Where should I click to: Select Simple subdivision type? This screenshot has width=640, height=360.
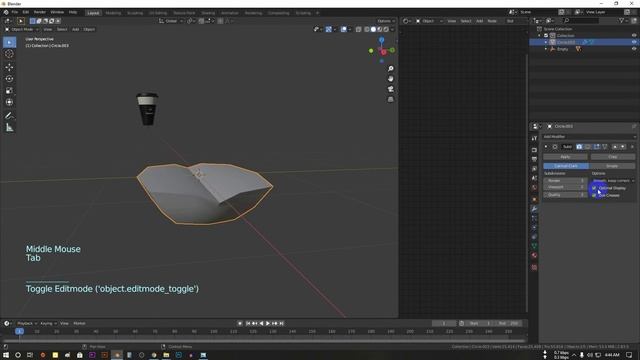pyautogui.click(x=612, y=166)
